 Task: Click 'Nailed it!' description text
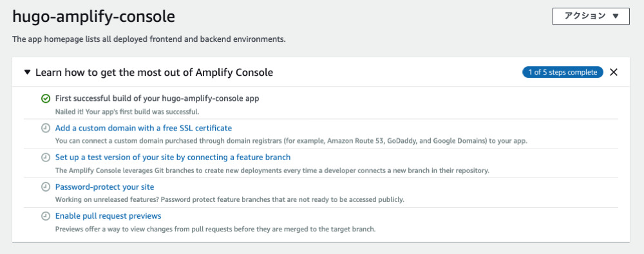(127, 112)
